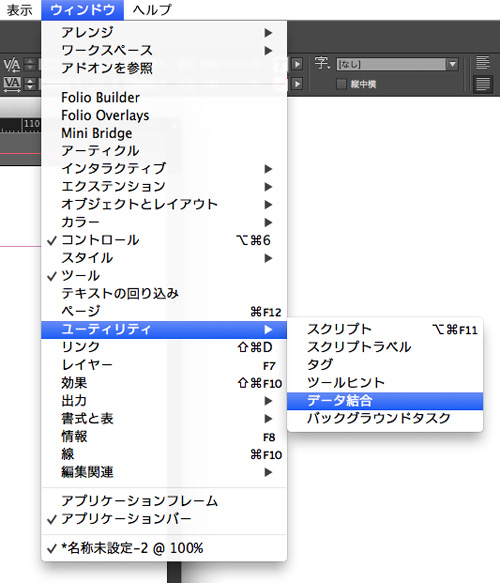This screenshot has width=500, height=583.
Task: Click the tracking VA icon
Action: 12,84
